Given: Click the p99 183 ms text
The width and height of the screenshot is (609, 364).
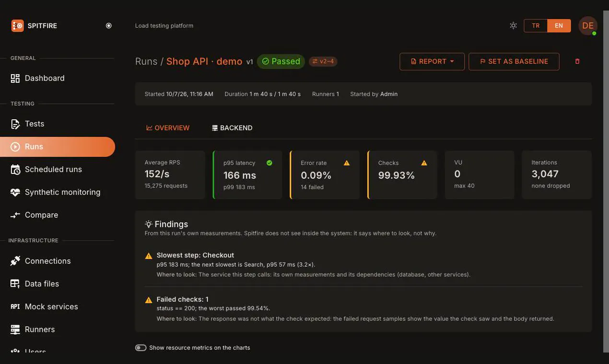Looking at the screenshot, I should (239, 187).
